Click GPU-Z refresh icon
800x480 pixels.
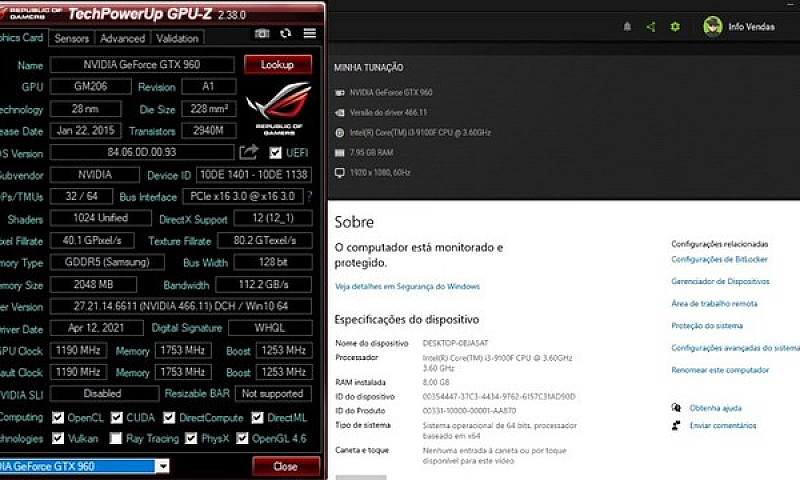286,33
